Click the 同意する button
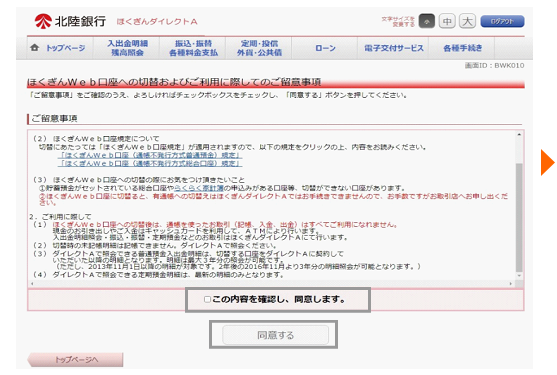This screenshot has height=375, width=557. 275,335
